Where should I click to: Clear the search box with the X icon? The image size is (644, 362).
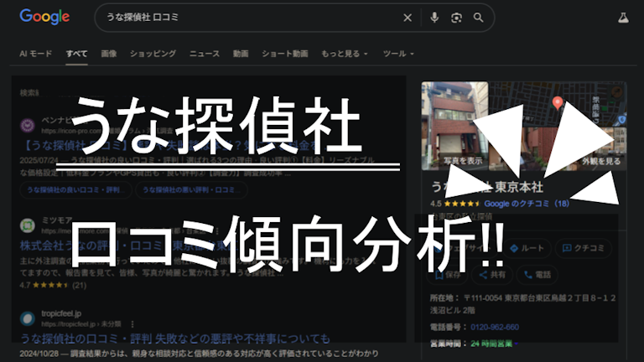(408, 18)
